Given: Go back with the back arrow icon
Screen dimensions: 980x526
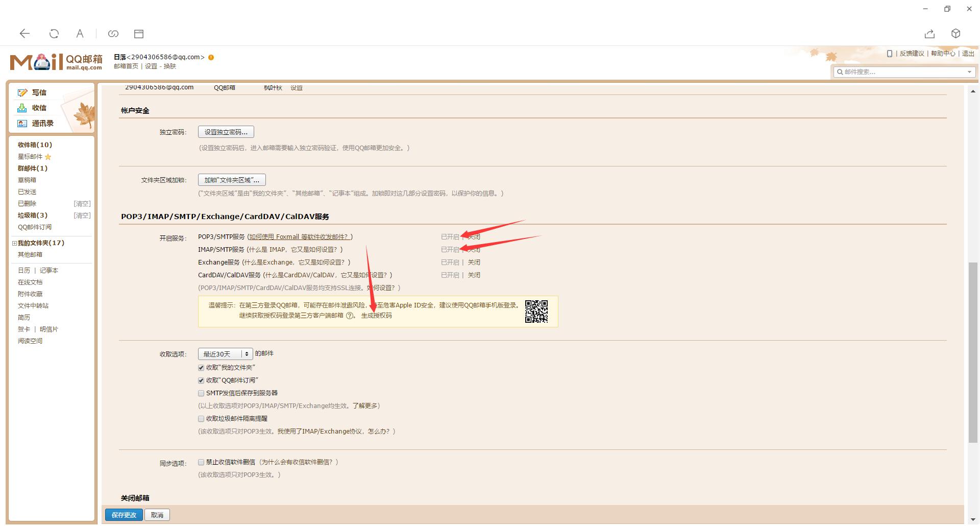Looking at the screenshot, I should [24, 34].
